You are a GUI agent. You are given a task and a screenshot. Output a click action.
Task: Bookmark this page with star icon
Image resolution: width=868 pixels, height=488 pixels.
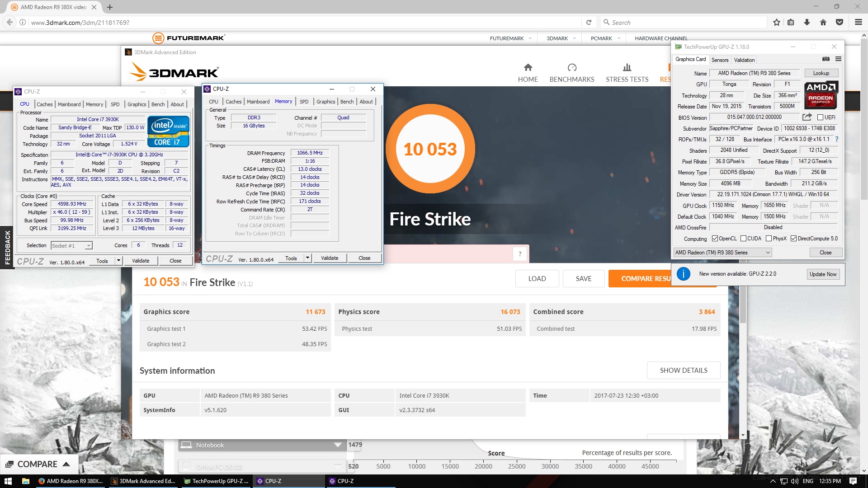click(x=777, y=22)
